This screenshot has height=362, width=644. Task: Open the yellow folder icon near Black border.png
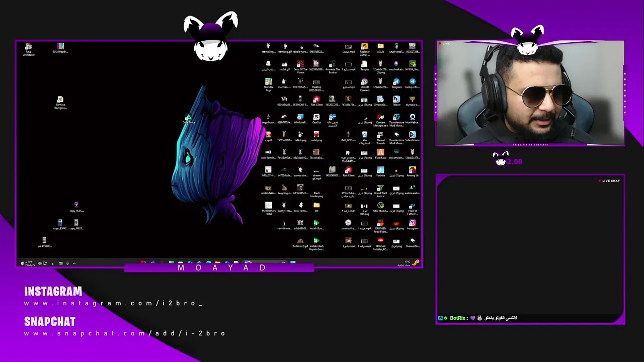316,206
